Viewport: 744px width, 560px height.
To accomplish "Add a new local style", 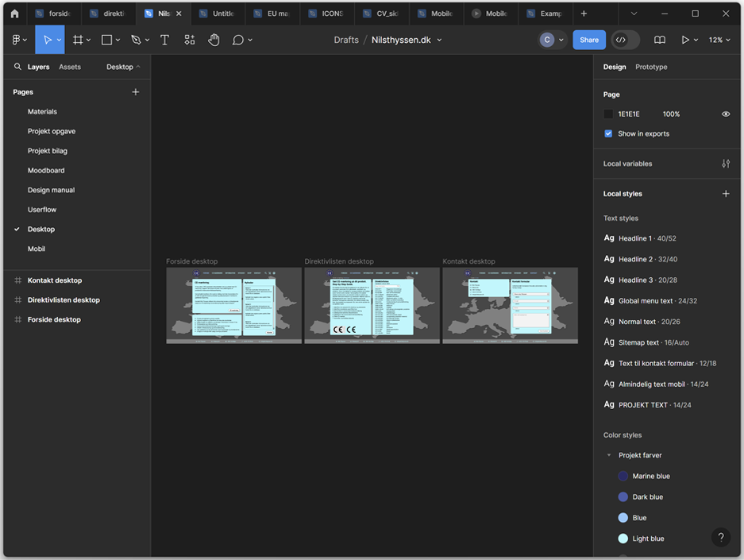I will (x=725, y=194).
